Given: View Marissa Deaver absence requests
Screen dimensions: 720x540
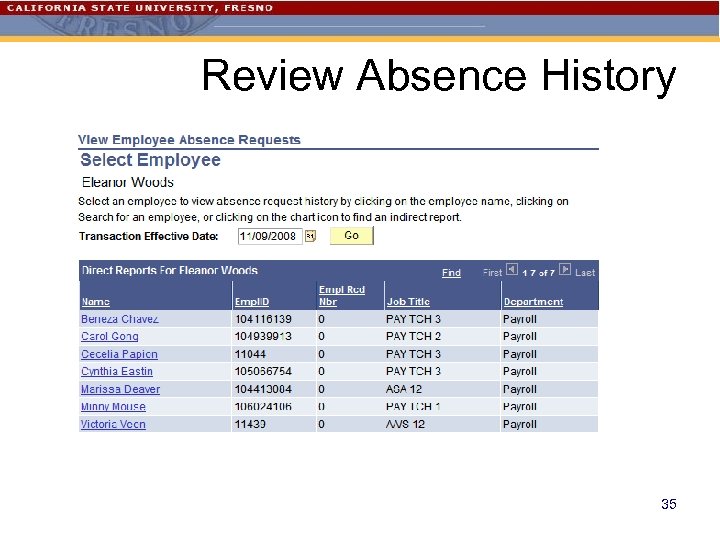Looking at the screenshot, I should click(x=120, y=389).
